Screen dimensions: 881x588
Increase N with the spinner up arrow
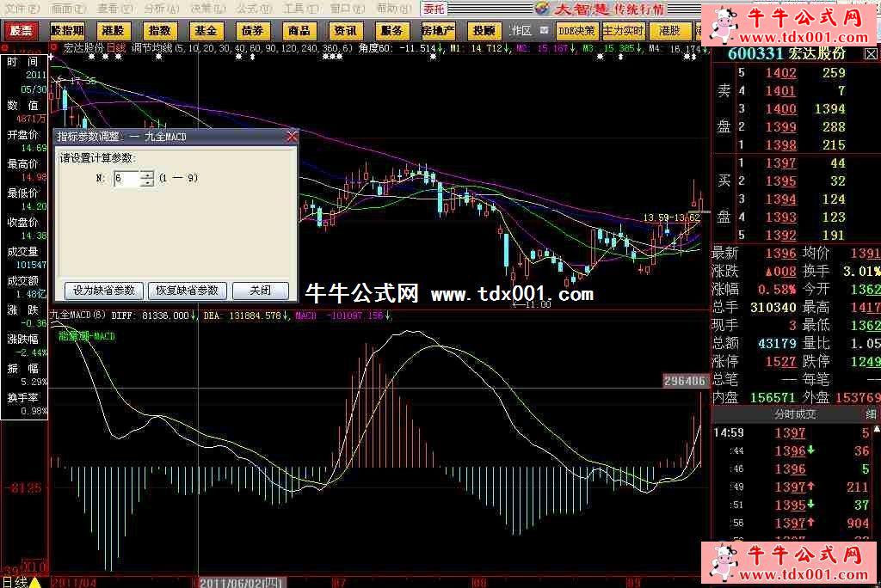click(147, 175)
